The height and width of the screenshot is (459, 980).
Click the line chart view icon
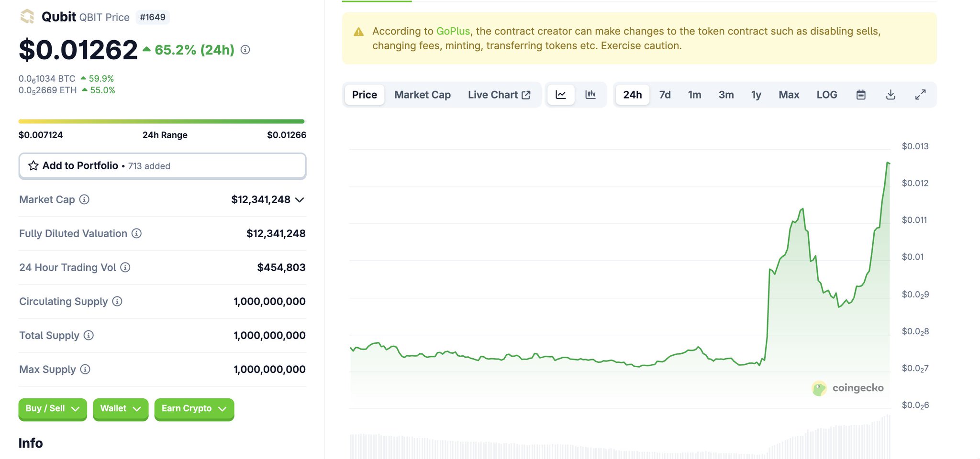(561, 95)
